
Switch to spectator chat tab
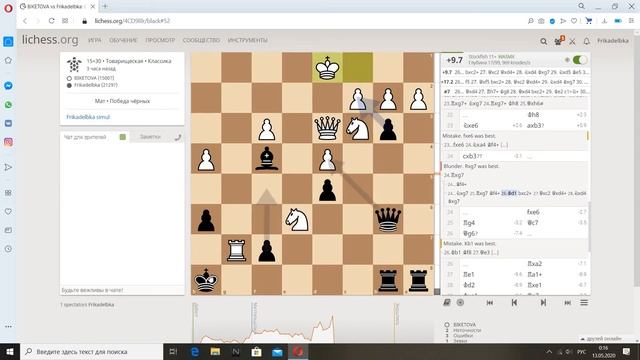(x=85, y=137)
